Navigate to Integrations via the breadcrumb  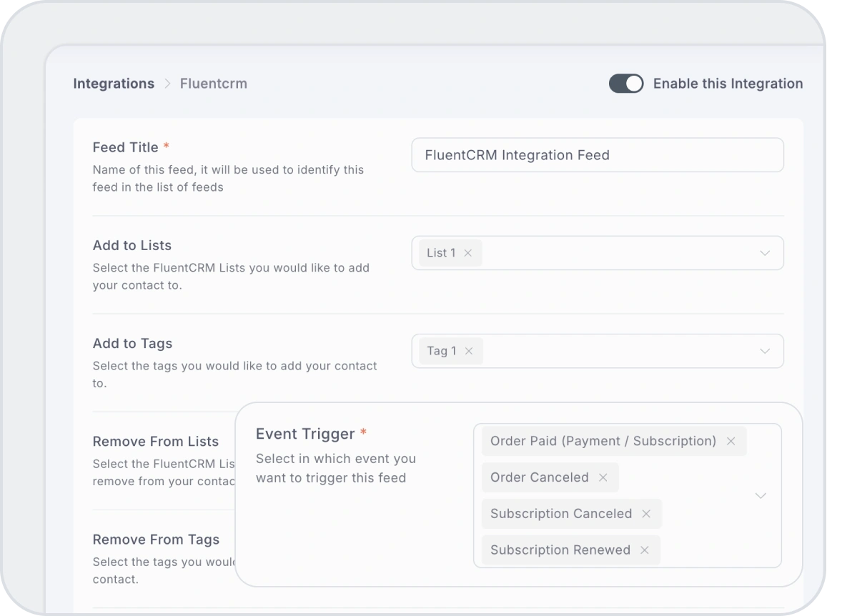[113, 83]
